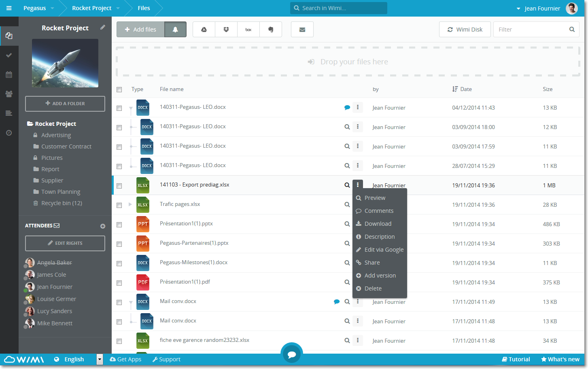Choose Comments in the context menu
The width and height of the screenshot is (588, 369).
380,211
